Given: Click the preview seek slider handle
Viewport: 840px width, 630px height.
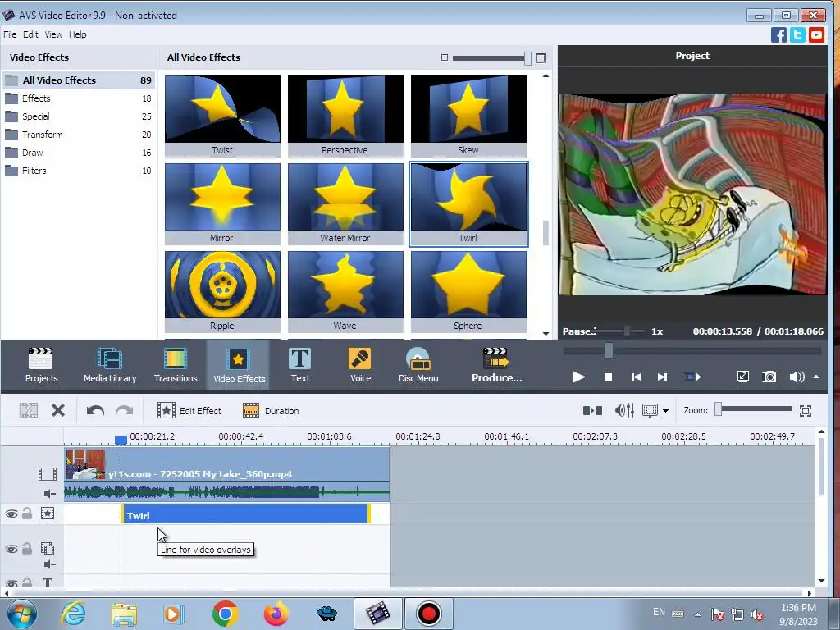Looking at the screenshot, I should click(x=609, y=351).
